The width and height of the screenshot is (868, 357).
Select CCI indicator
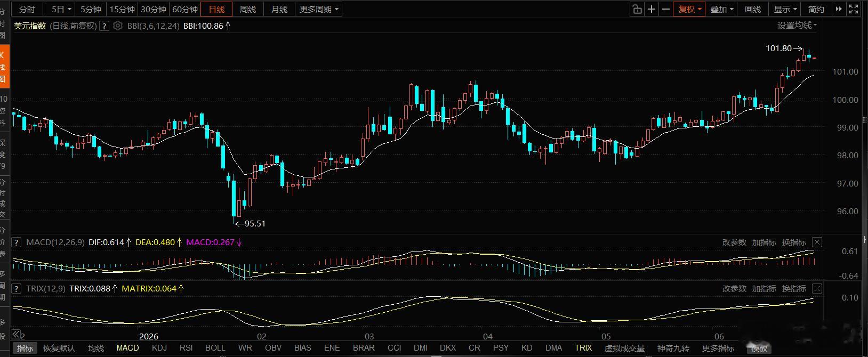[x=395, y=348]
